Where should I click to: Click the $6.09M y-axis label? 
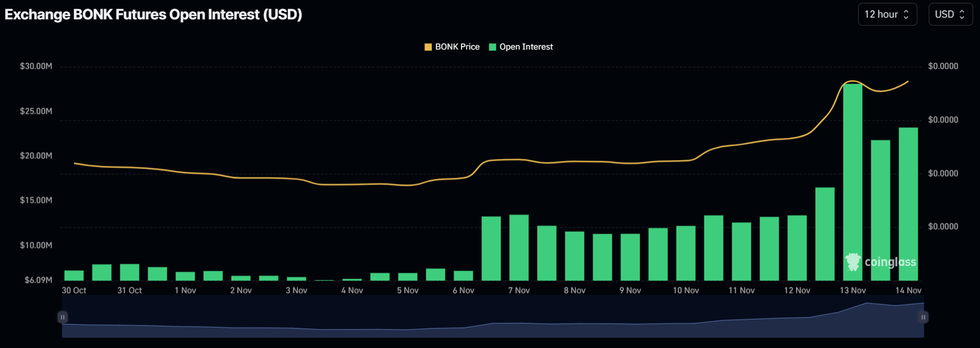(x=38, y=280)
